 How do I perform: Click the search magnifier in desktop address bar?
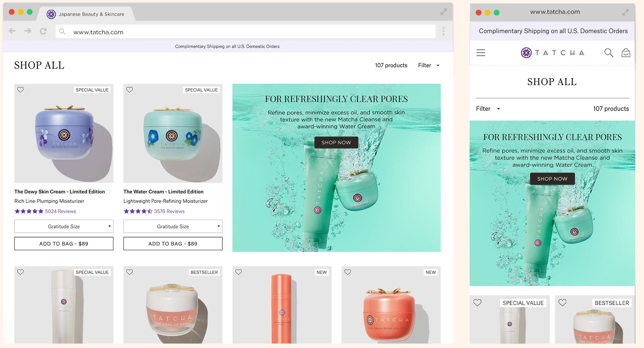pos(62,31)
